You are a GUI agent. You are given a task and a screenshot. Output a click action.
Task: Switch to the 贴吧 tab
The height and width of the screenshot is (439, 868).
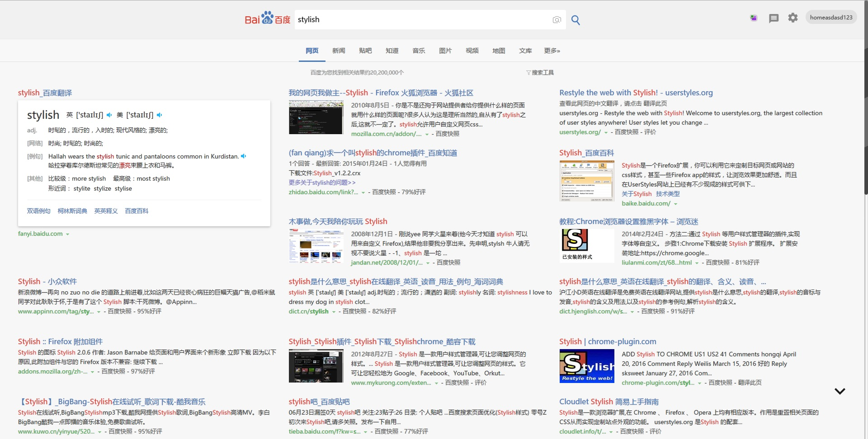pos(365,51)
